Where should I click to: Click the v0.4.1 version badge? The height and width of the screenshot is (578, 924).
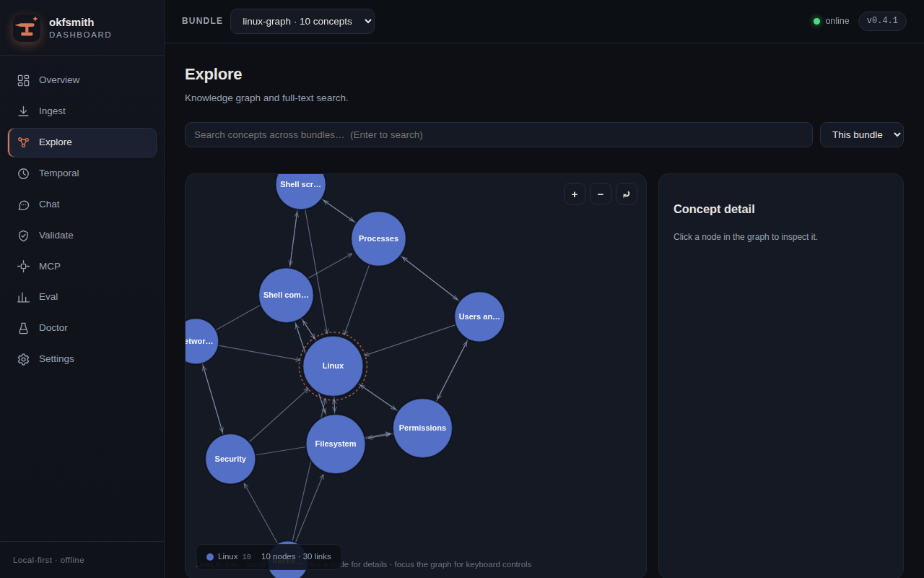click(x=882, y=21)
